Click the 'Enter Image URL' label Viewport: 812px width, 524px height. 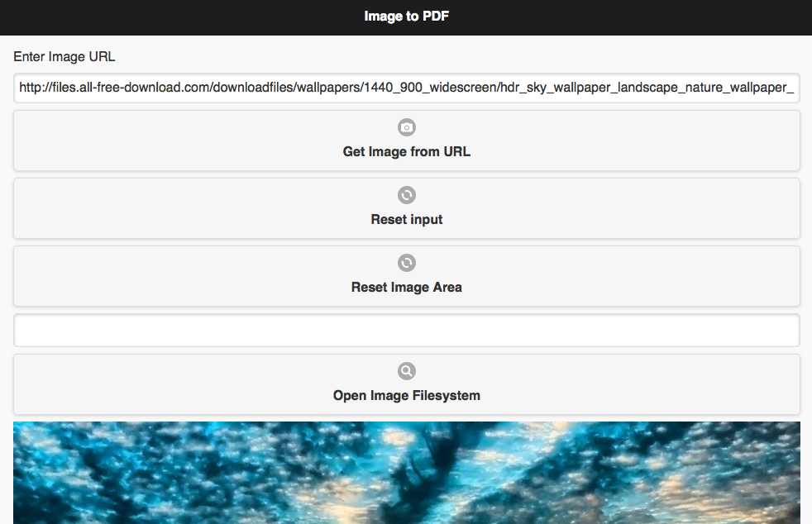pos(64,56)
